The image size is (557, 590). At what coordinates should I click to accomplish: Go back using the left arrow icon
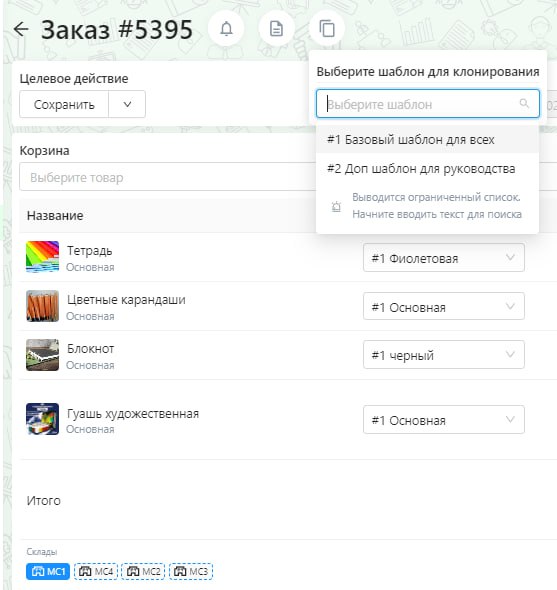tap(21, 29)
